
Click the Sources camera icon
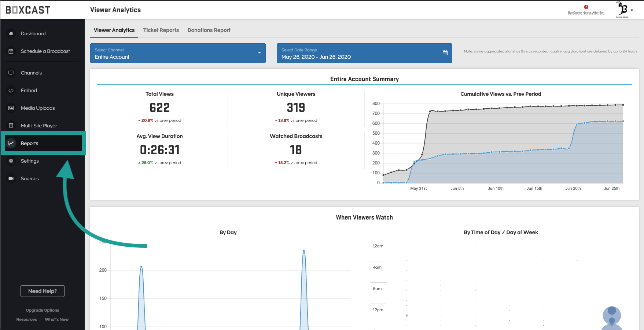tap(11, 179)
